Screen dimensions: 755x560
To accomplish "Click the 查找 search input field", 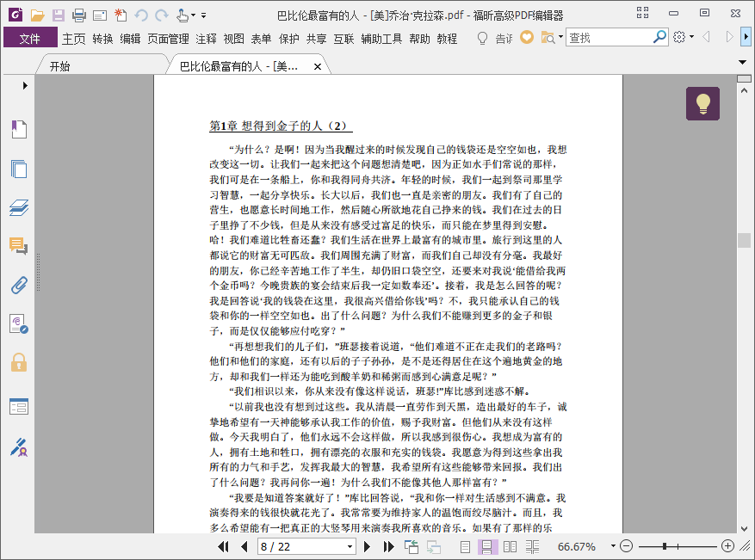I will pyautogui.click(x=610, y=37).
